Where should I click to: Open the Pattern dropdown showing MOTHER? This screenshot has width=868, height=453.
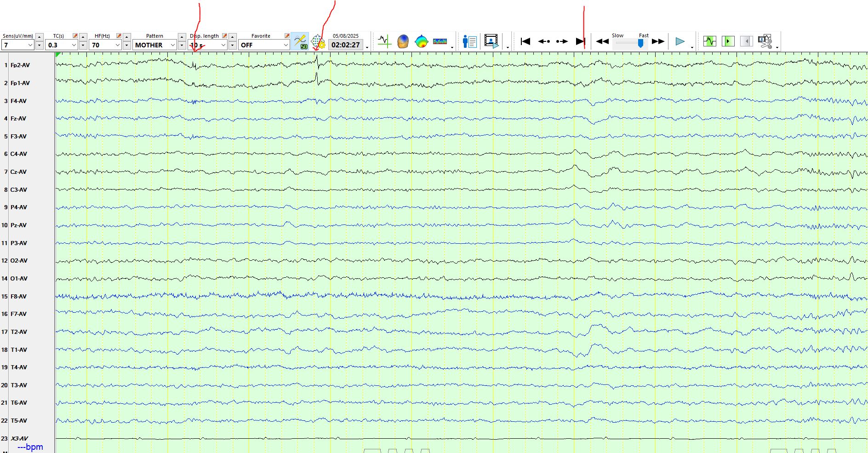tap(154, 45)
